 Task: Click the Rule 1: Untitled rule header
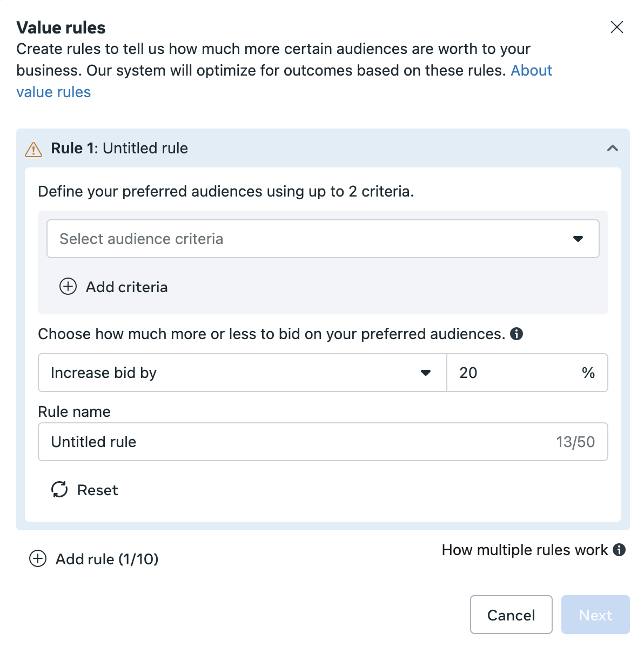click(119, 148)
